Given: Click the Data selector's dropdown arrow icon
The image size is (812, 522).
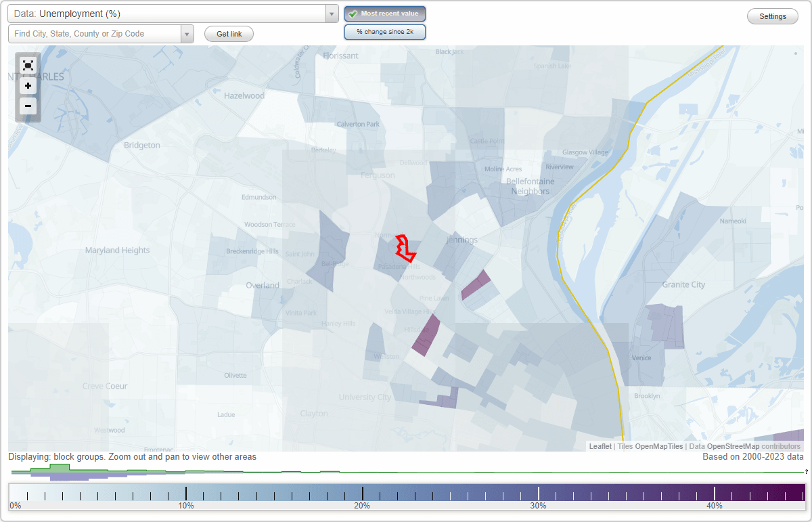Looking at the screenshot, I should pyautogui.click(x=330, y=13).
